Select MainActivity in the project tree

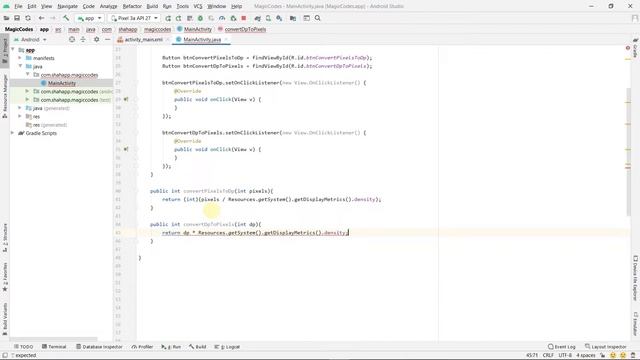pos(62,83)
